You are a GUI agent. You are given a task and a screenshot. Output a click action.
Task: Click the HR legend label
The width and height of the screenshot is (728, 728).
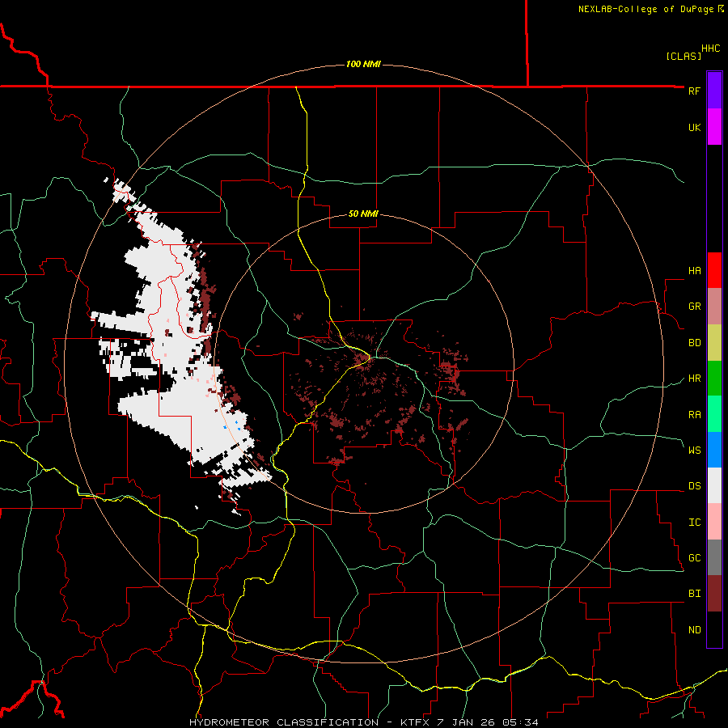click(694, 379)
